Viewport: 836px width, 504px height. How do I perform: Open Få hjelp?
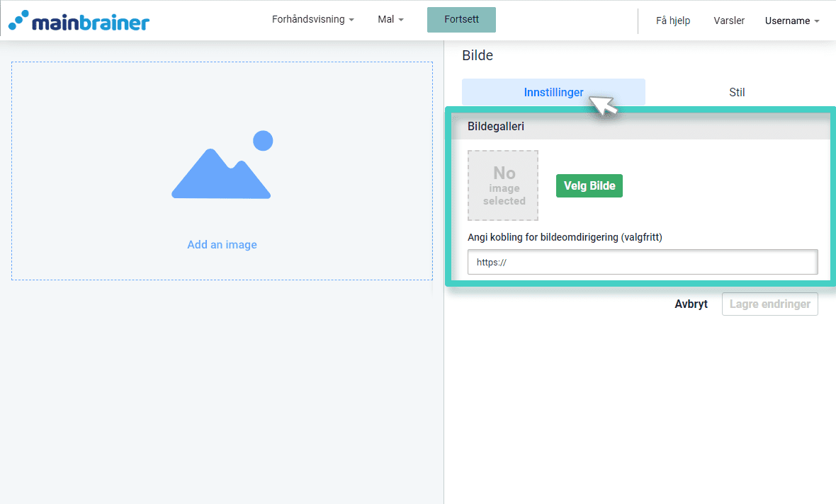pyautogui.click(x=672, y=21)
